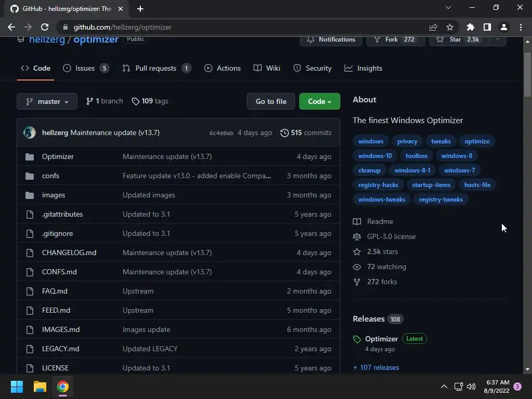532x399 pixels.
Task: Click the confs folder icon
Action: click(x=30, y=176)
